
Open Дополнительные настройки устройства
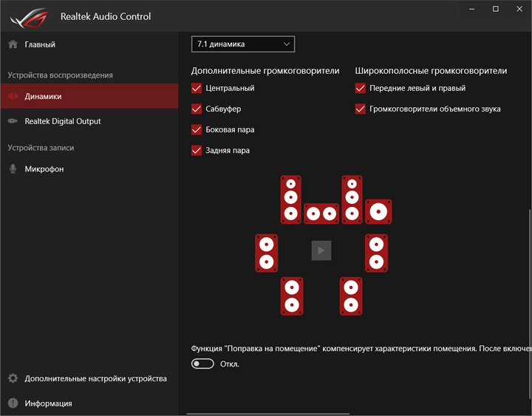[95, 378]
